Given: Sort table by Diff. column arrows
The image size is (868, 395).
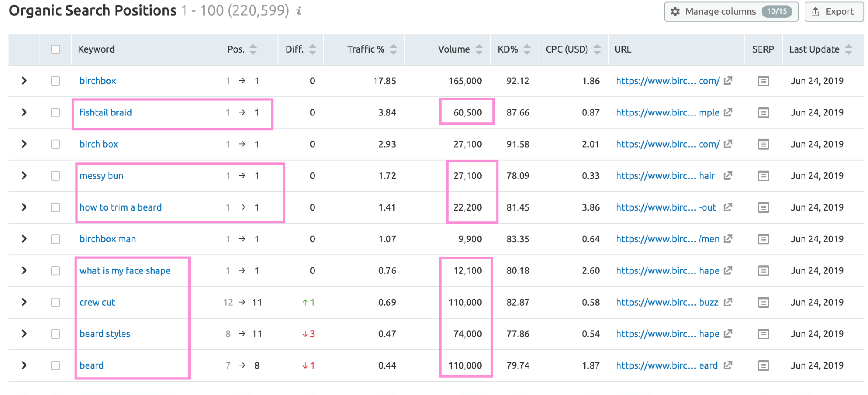Looking at the screenshot, I should (313, 49).
